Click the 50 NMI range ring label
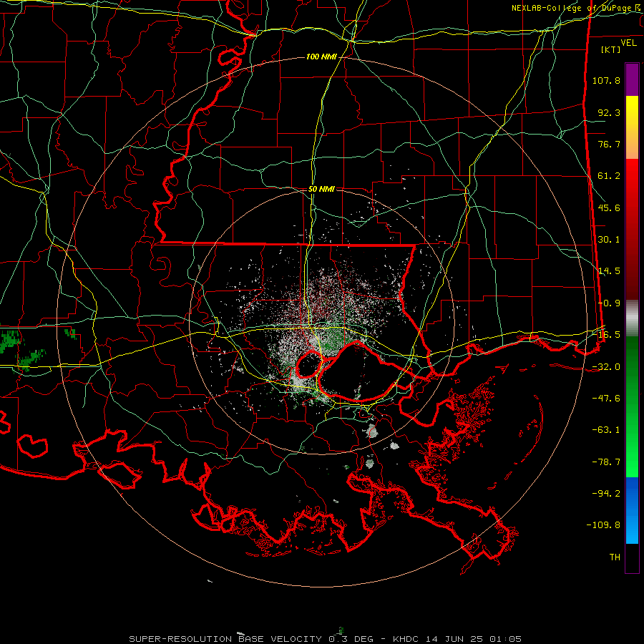 pos(321,189)
